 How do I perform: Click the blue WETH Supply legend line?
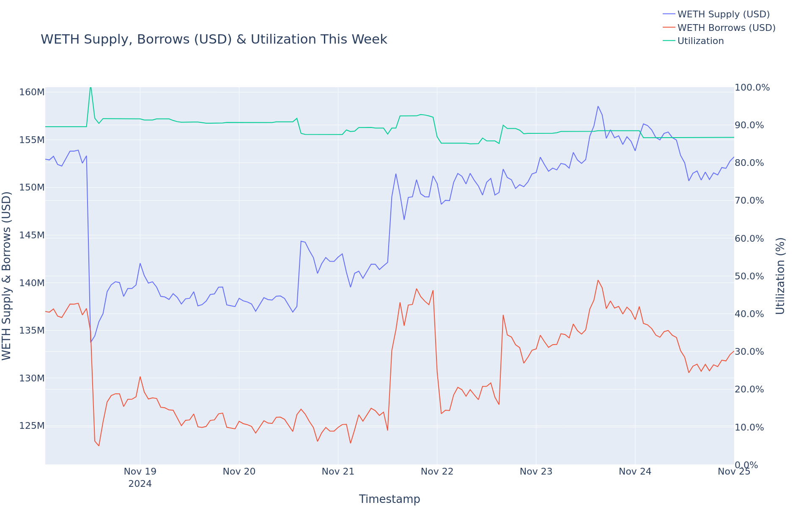tap(669, 14)
